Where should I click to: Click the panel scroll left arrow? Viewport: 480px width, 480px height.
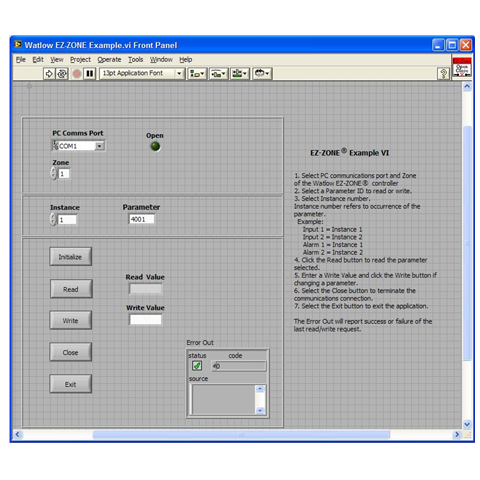pyautogui.click(x=18, y=434)
